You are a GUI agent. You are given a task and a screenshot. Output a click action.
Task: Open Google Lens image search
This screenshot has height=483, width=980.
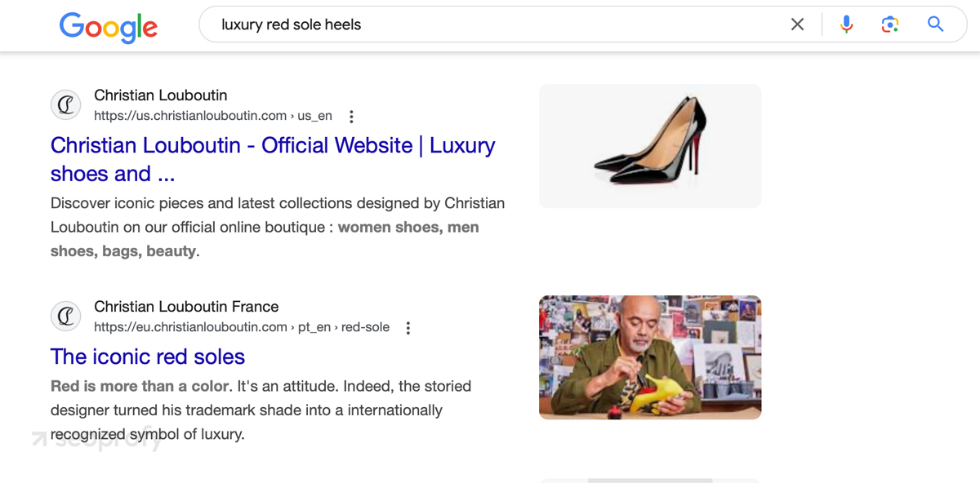890,24
